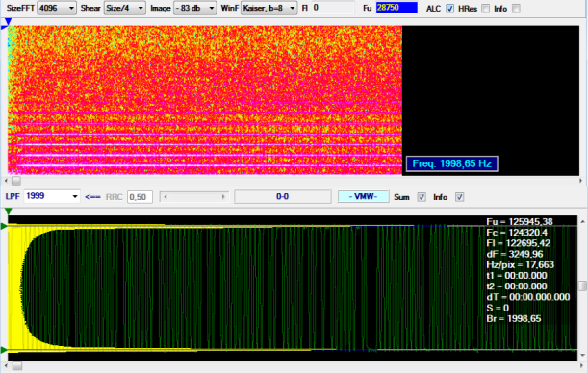Click the blue marker left of spectrogram

coord(4,26)
